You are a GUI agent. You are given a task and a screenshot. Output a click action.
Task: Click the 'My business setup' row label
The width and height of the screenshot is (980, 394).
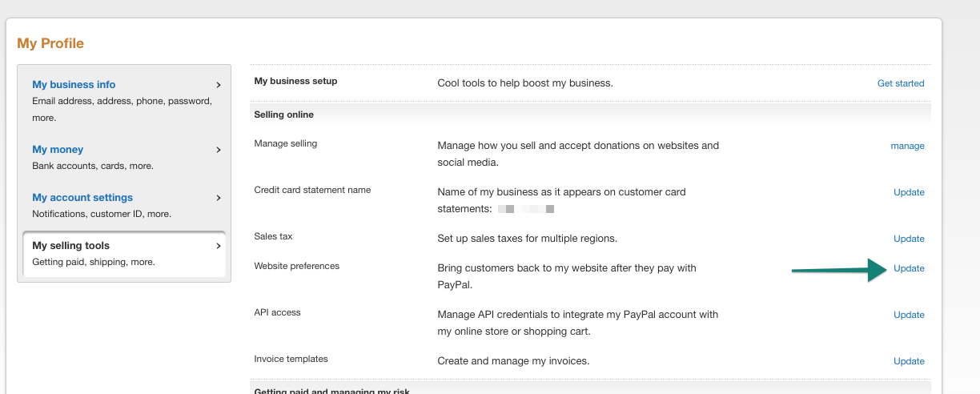point(295,81)
